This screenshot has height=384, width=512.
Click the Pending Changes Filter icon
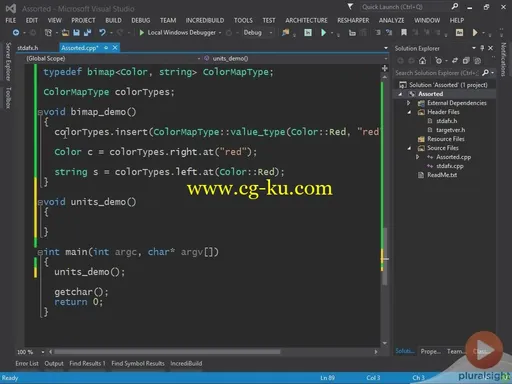click(x=438, y=61)
